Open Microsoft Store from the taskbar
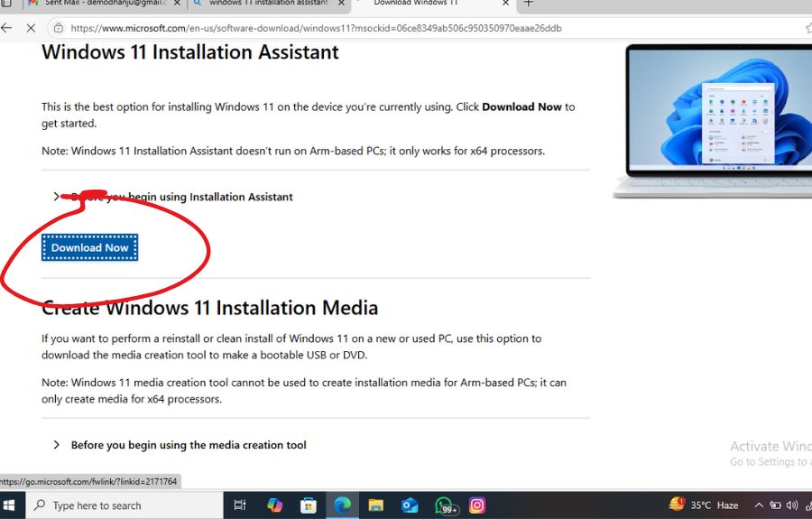This screenshot has height=519, width=812. tap(309, 505)
